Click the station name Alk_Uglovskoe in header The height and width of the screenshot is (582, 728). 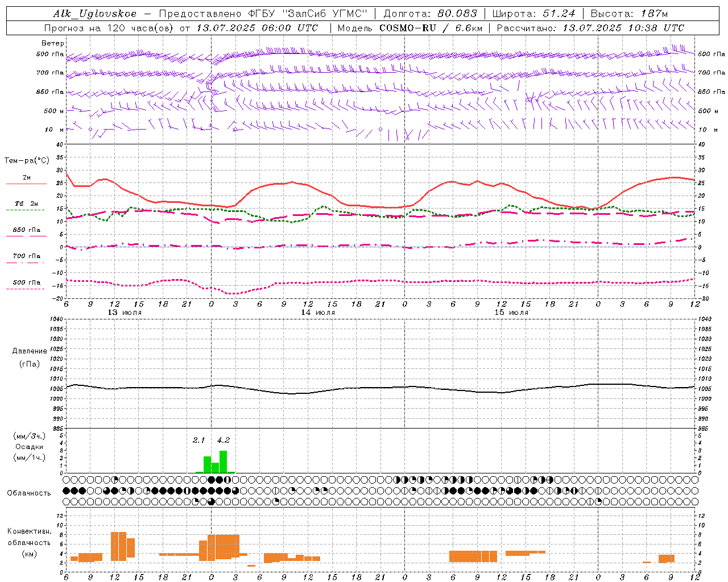95,14
